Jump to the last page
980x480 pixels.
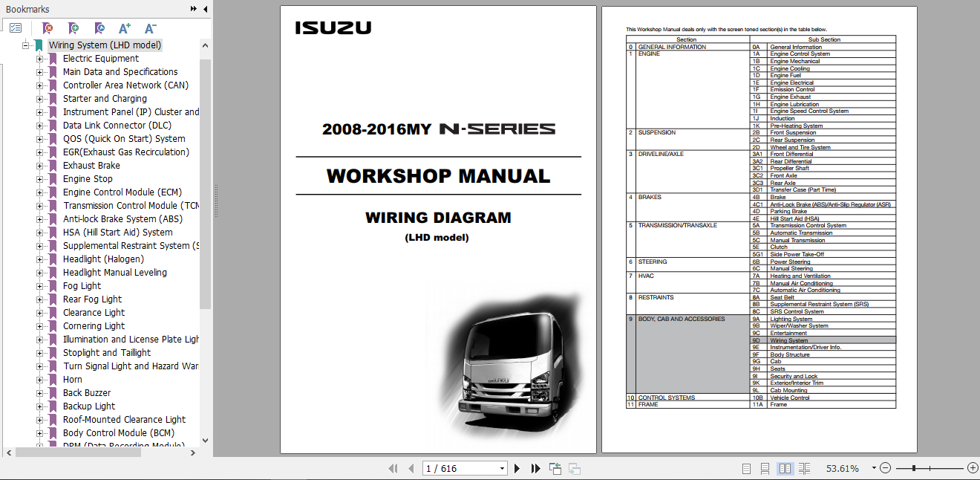pyautogui.click(x=536, y=469)
